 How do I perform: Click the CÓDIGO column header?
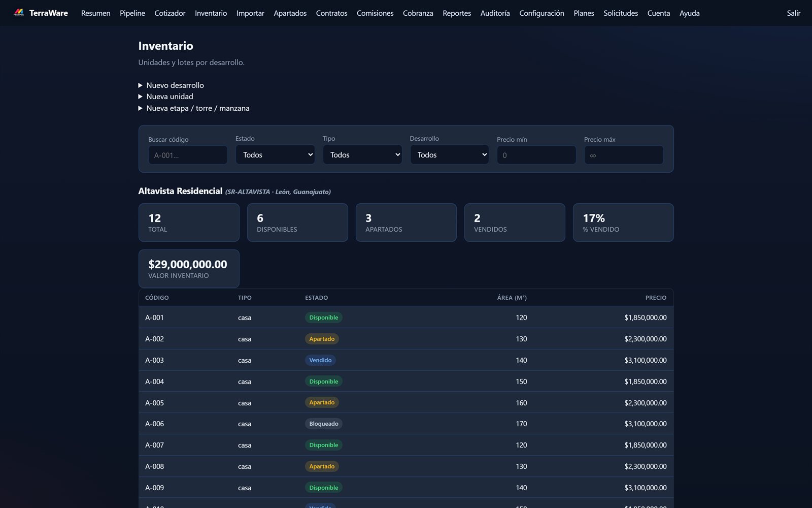pyautogui.click(x=157, y=298)
